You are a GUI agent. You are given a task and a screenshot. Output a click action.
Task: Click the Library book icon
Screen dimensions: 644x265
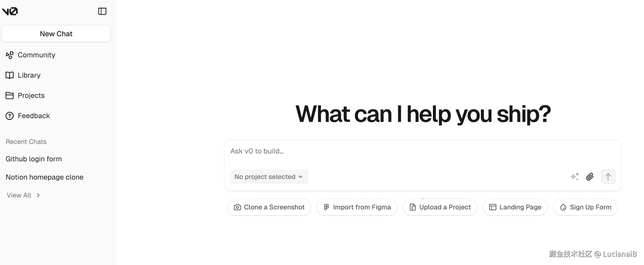[x=10, y=75]
